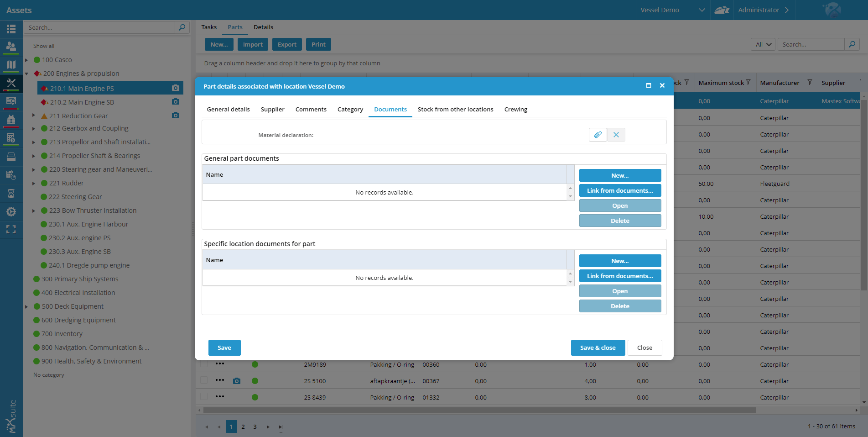The height and width of the screenshot is (437, 868).
Task: Switch to the Supplier tab
Action: pyautogui.click(x=272, y=109)
